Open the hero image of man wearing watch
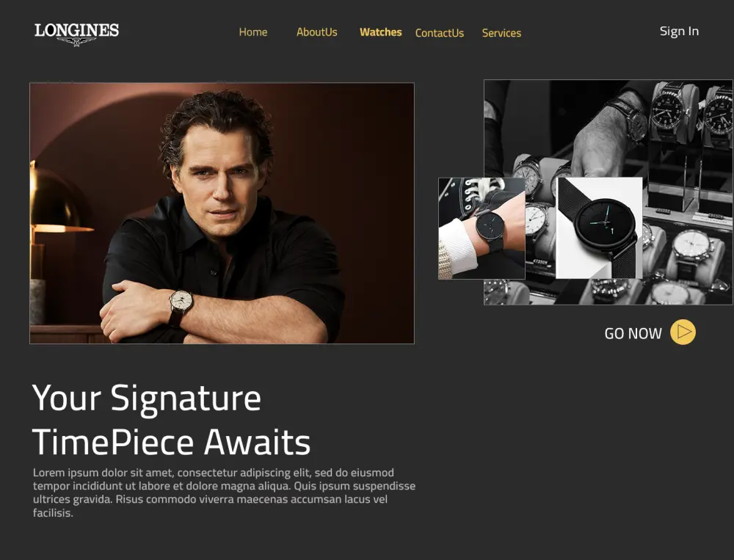 point(222,213)
